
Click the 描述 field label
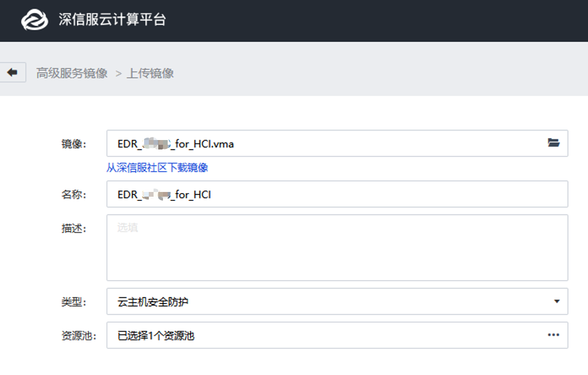pyautogui.click(x=73, y=229)
